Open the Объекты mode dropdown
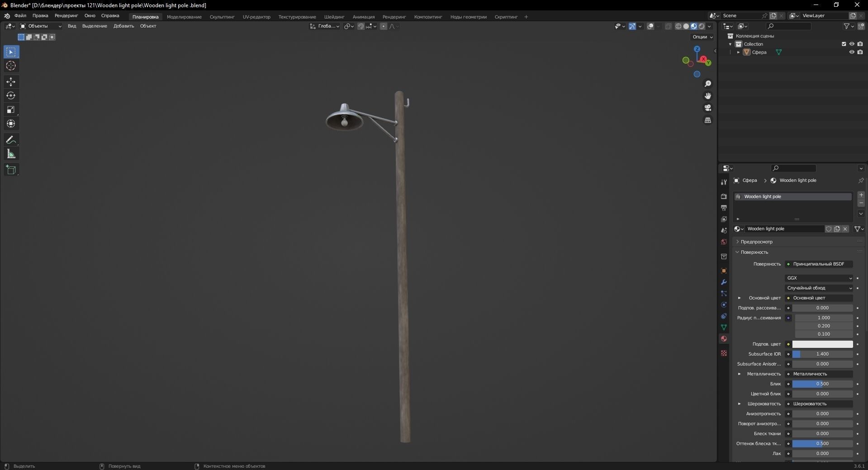The width and height of the screenshot is (868, 470). [41, 26]
